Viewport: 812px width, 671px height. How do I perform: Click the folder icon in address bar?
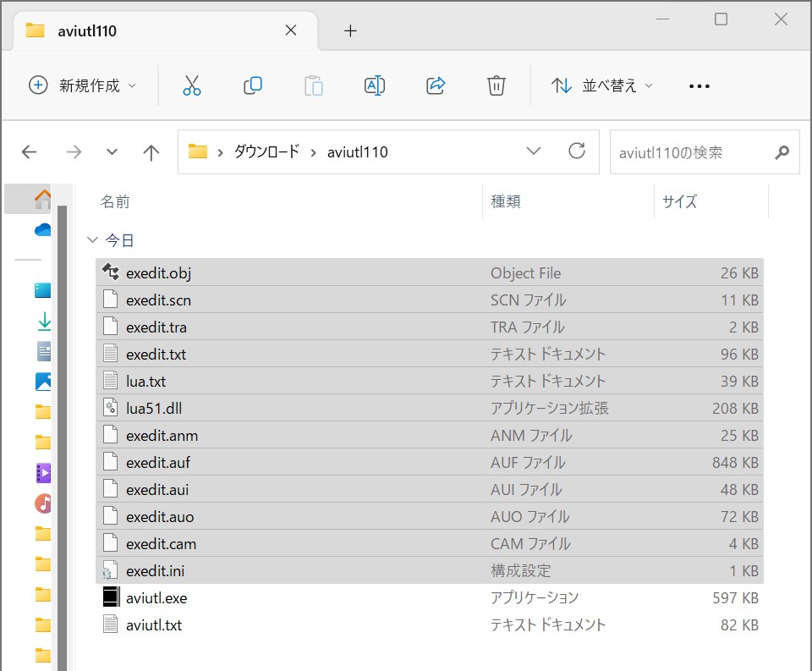click(x=197, y=151)
